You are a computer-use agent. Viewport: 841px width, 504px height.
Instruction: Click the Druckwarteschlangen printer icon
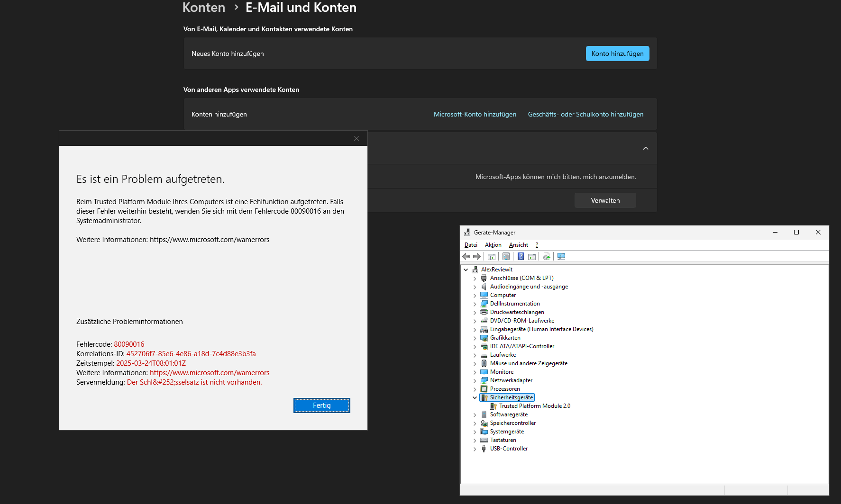[x=484, y=312]
